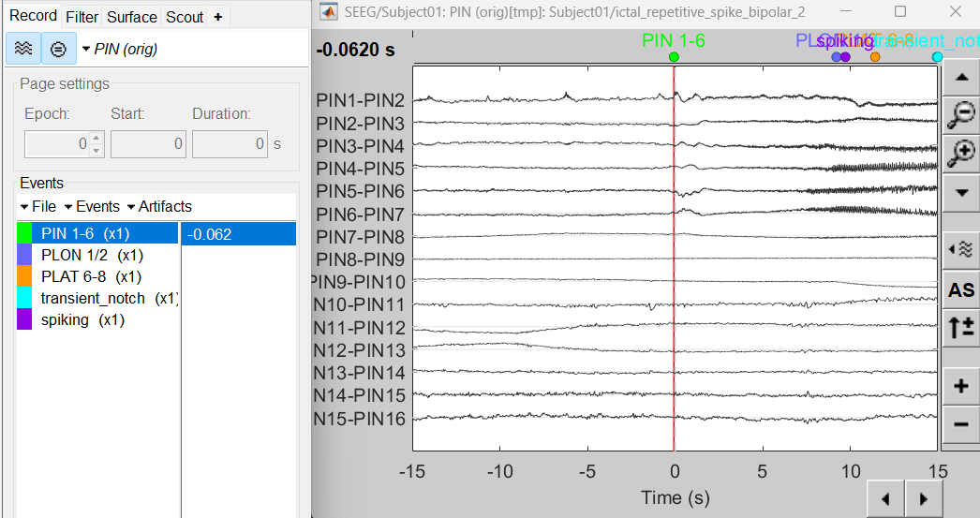Expand the Events dropdown menu
The image size is (980, 518).
(x=92, y=206)
